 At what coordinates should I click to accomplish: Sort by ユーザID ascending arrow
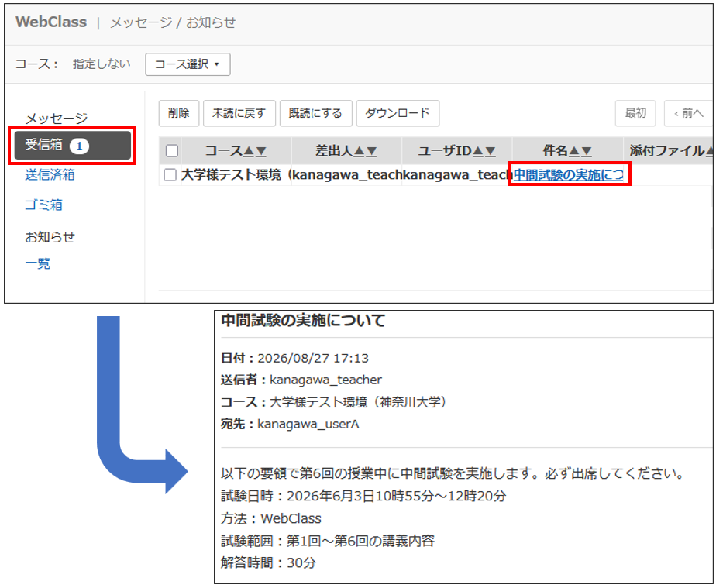pyautogui.click(x=478, y=151)
